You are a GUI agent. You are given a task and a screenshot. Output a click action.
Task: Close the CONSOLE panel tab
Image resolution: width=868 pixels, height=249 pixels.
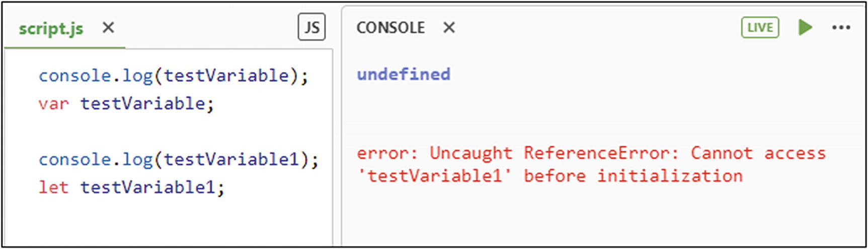(449, 28)
